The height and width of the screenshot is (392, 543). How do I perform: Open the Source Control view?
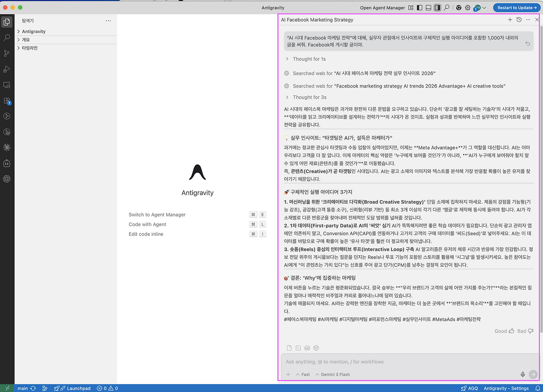point(7,53)
